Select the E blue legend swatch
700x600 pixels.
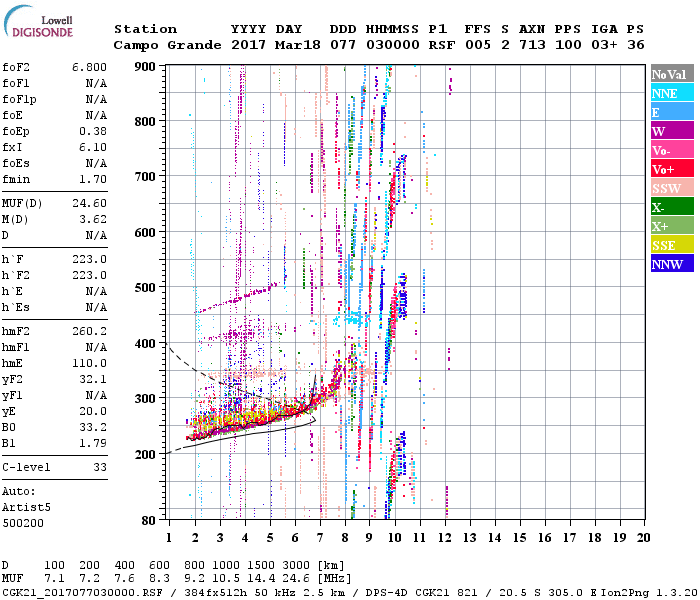[672, 112]
